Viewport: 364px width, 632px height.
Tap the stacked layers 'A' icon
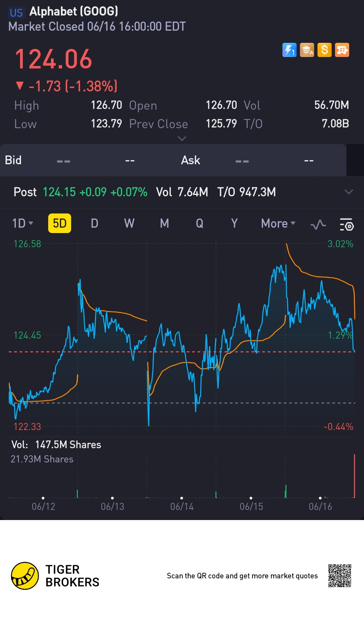click(307, 50)
